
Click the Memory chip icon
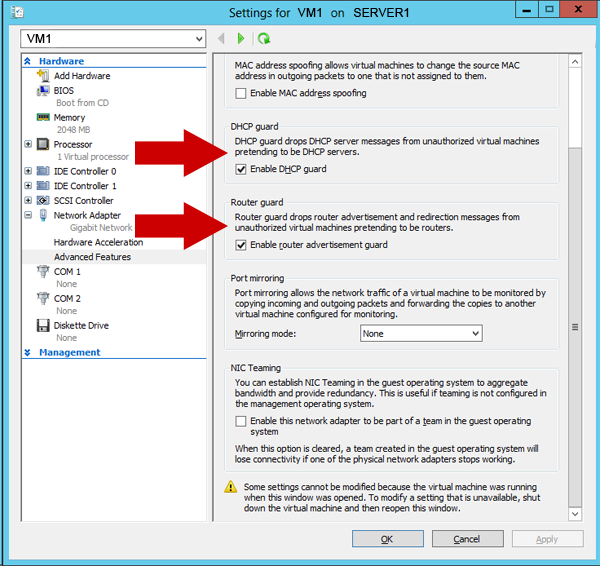[x=43, y=117]
